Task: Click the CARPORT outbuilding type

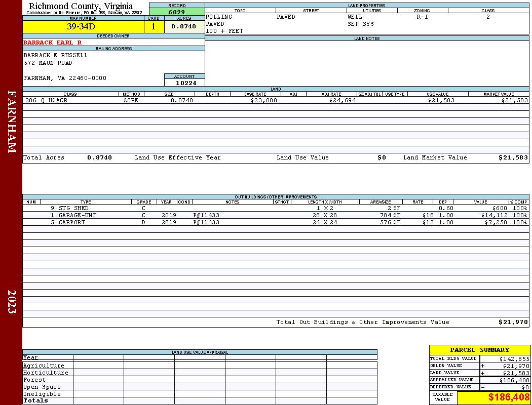Action: pos(71,223)
